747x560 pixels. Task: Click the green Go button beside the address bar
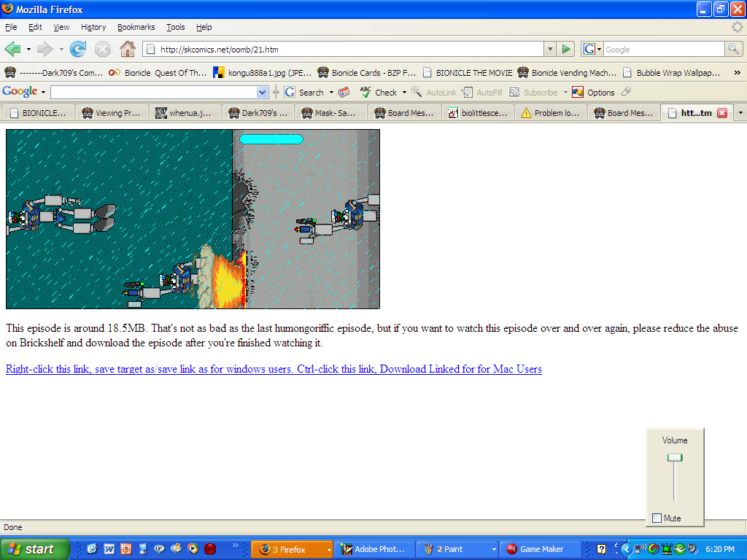566,49
